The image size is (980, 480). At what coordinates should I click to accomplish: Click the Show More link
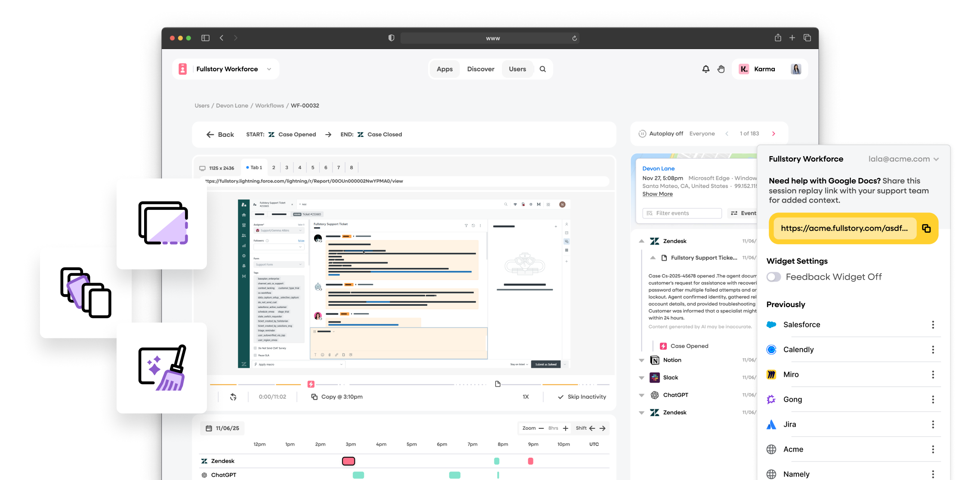657,194
